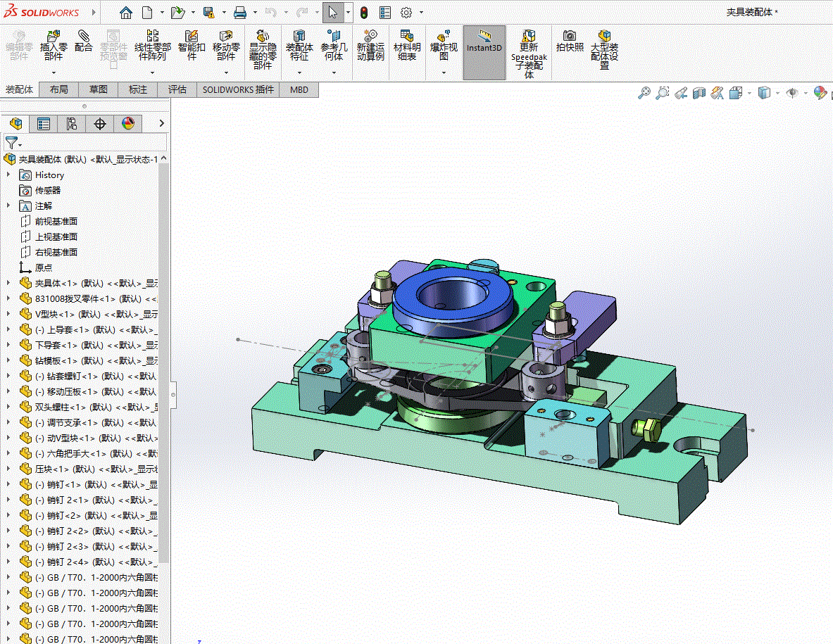
Task: Create a new document with the New icon
Action: click(x=148, y=12)
